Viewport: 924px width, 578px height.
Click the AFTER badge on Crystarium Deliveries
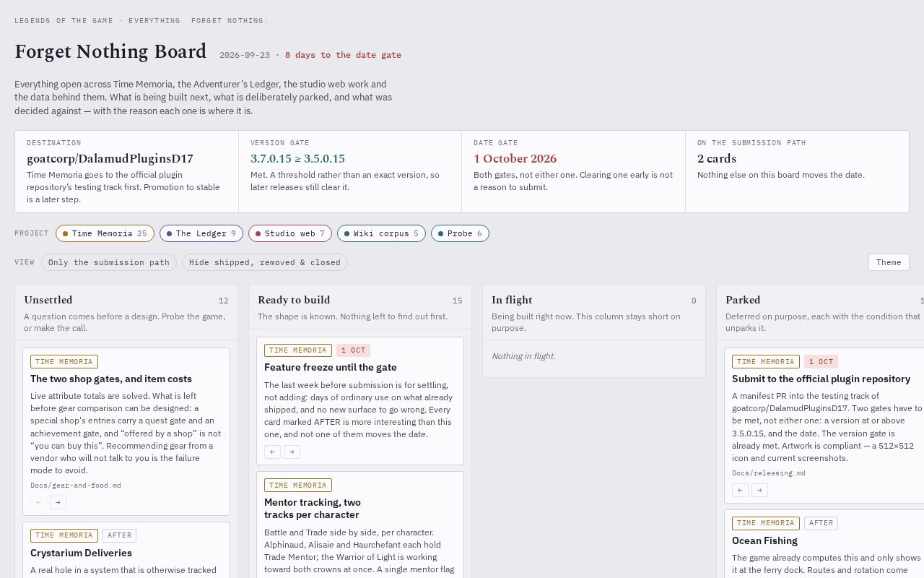[x=119, y=535]
